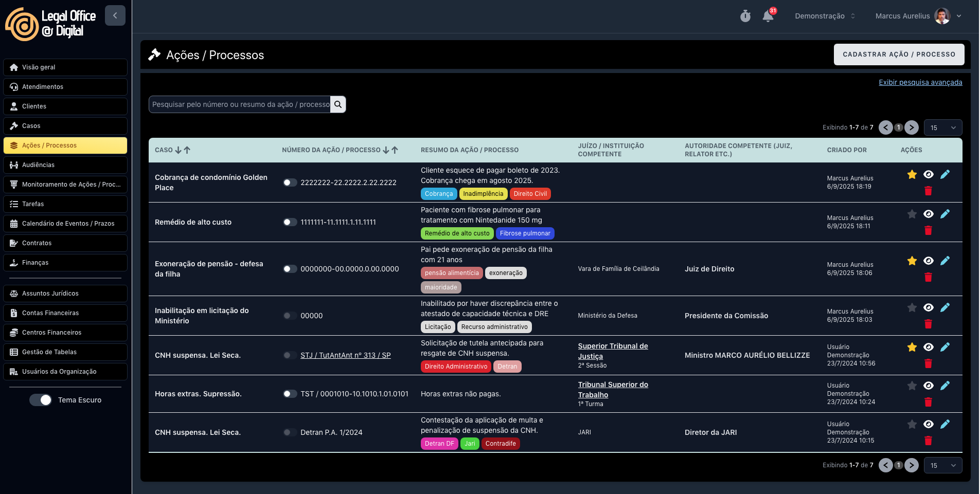Toggle switch for process 2222222-22.2222.2.22.2222
This screenshot has height=494, width=980.
click(x=290, y=182)
